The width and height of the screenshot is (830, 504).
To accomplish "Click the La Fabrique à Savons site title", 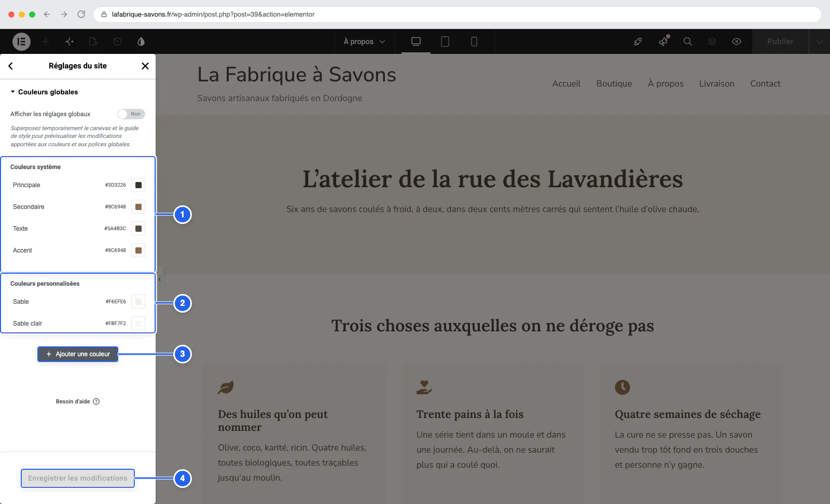I will 297,75.
